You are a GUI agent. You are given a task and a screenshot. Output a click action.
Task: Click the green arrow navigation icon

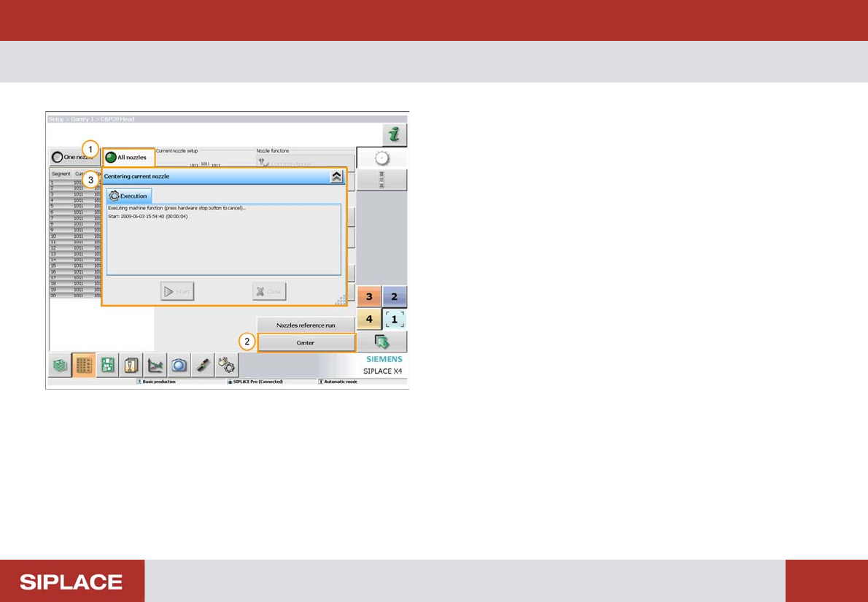(382, 342)
